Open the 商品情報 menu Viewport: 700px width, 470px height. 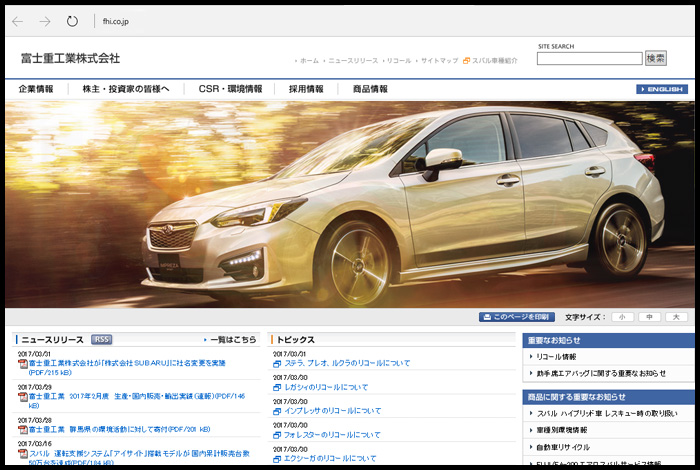coord(370,89)
